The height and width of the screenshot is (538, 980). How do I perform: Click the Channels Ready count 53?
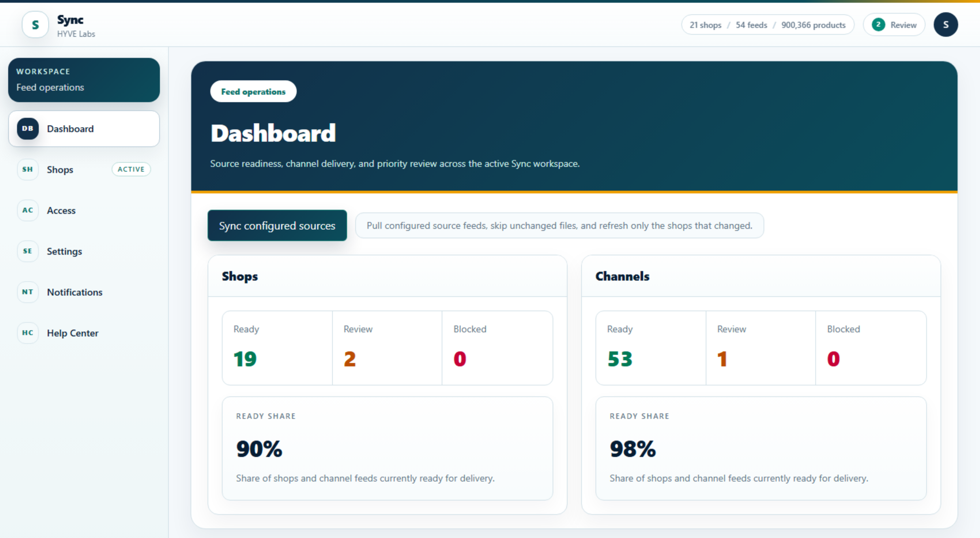pyautogui.click(x=620, y=359)
